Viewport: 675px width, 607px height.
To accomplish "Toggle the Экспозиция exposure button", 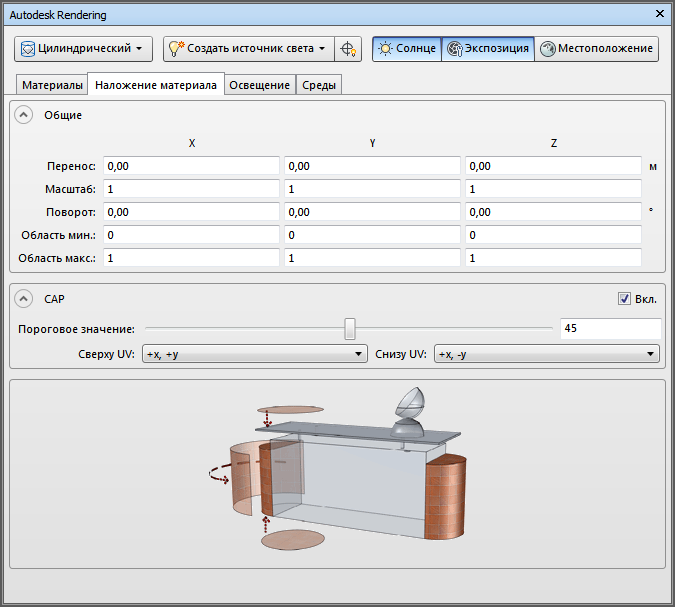I will pos(487,48).
